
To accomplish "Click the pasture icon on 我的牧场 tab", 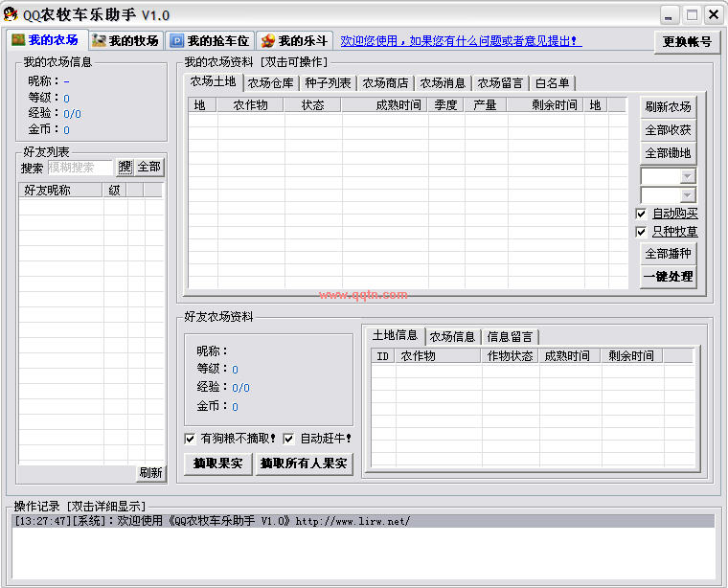I will pos(99,41).
